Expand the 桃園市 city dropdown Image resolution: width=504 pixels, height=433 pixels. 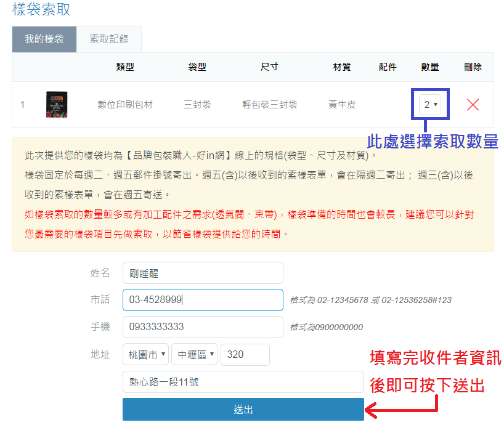(x=146, y=355)
